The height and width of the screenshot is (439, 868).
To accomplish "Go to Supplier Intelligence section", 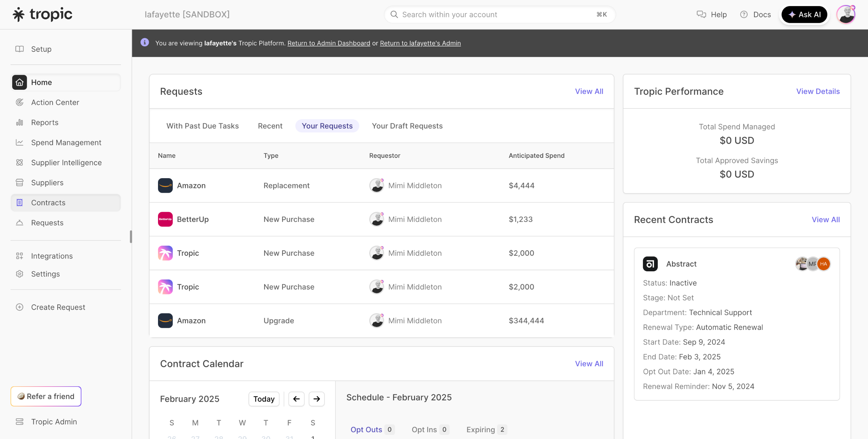I will tap(66, 163).
